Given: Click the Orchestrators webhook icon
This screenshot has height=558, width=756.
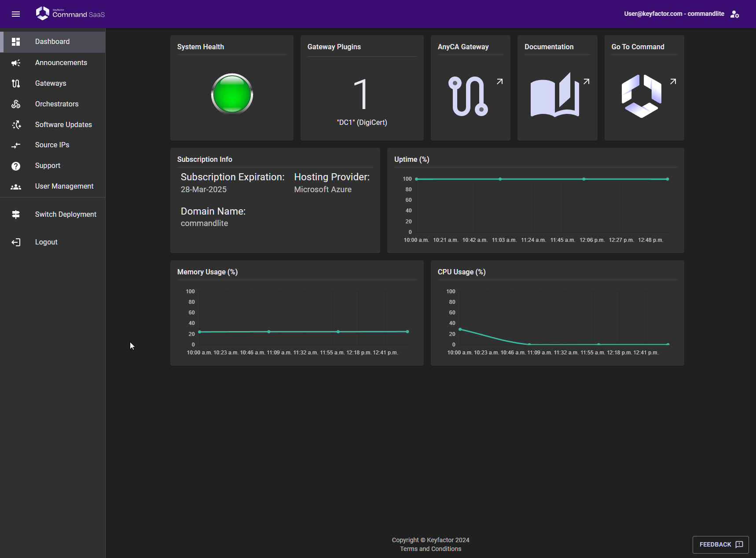Looking at the screenshot, I should click(x=16, y=104).
